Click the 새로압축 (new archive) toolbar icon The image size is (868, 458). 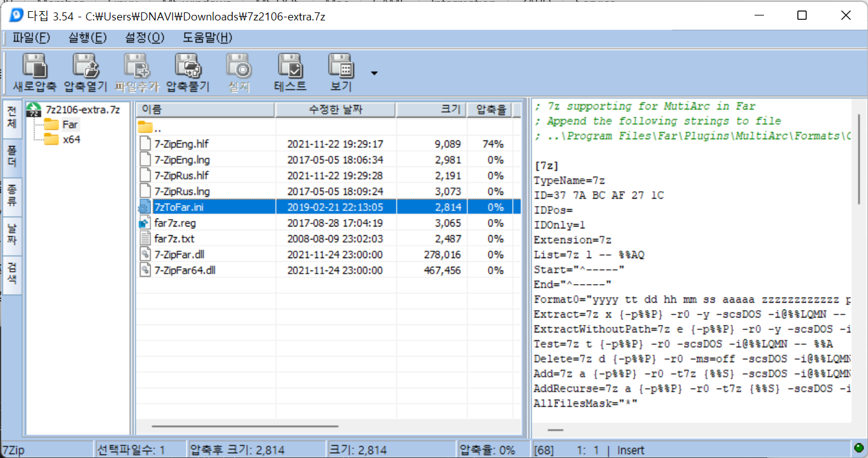click(35, 72)
